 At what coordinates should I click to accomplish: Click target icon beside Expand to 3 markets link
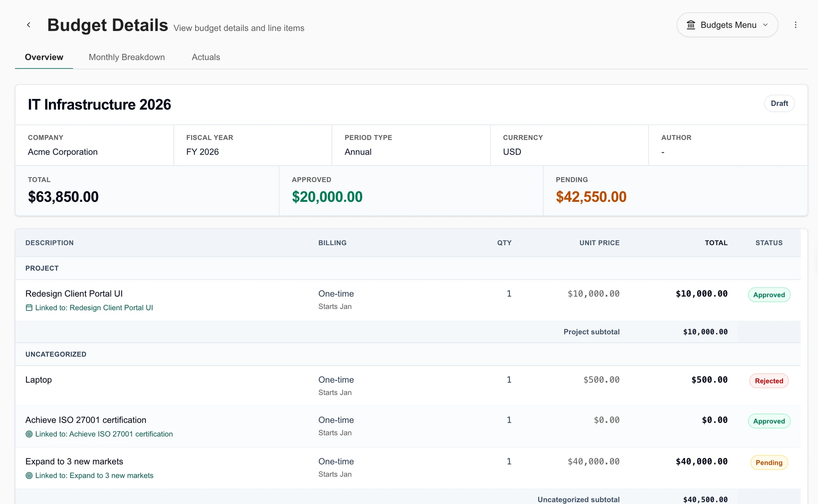point(29,475)
